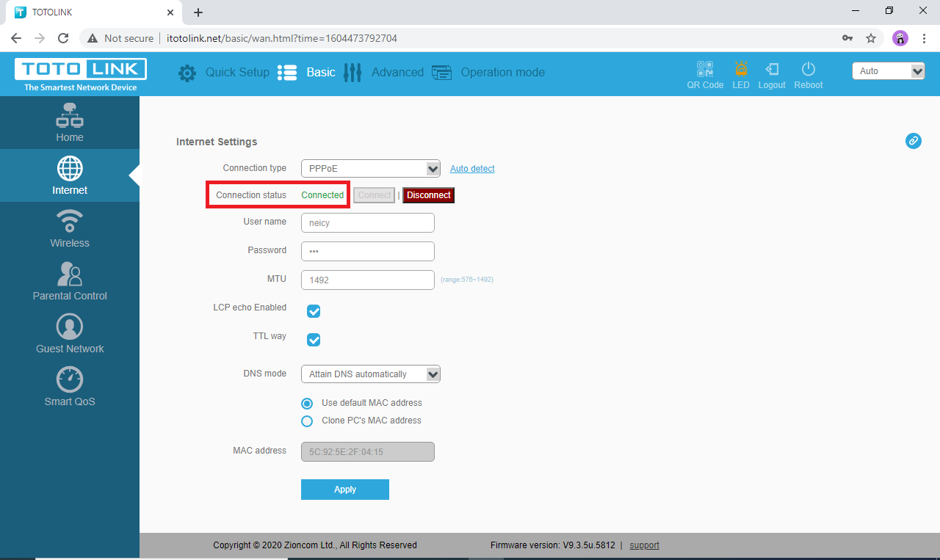This screenshot has width=940, height=560.
Task: Toggle the TTL way checkbox
Action: 314,340
